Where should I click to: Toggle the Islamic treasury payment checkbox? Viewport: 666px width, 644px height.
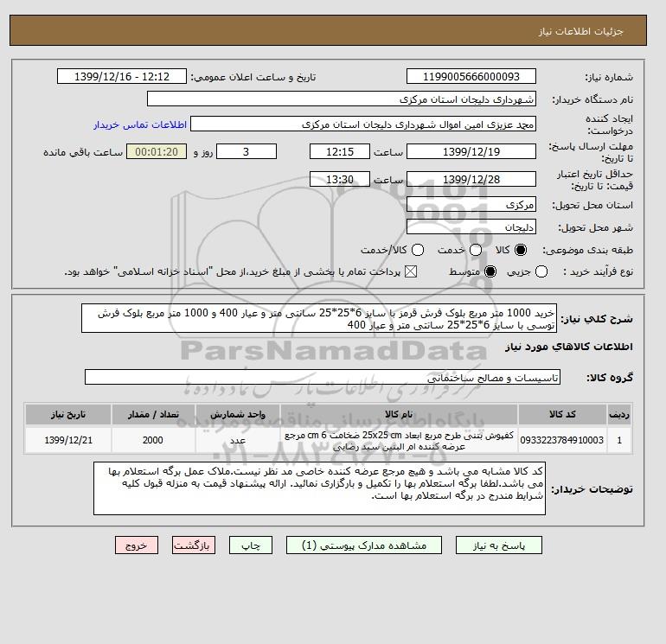tap(411, 271)
